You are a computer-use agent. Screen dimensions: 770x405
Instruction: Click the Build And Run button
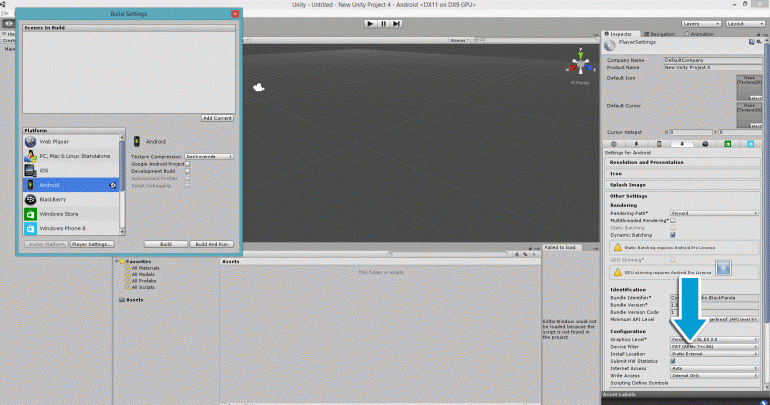click(x=213, y=244)
